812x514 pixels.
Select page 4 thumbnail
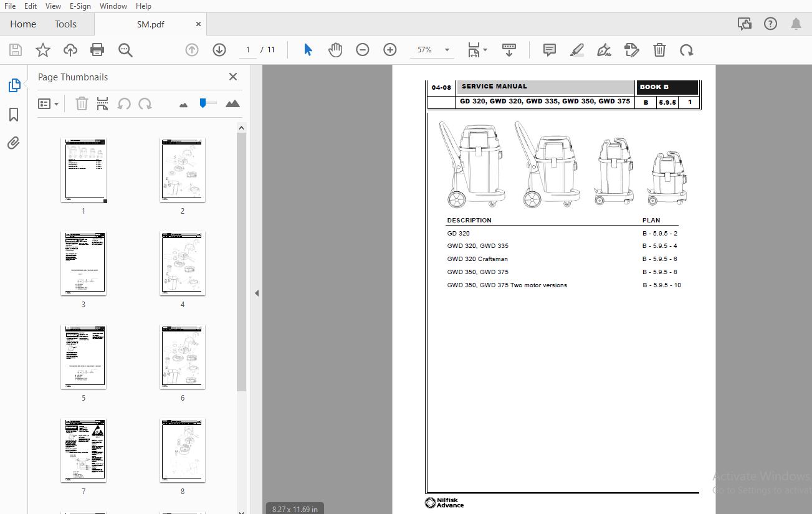point(183,264)
